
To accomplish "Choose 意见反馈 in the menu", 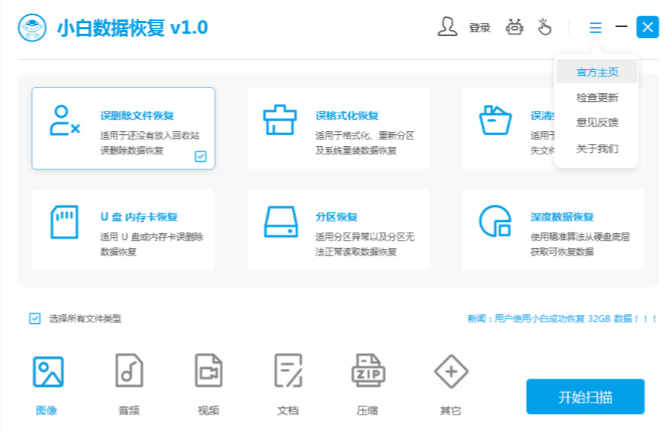I will pyautogui.click(x=597, y=123).
